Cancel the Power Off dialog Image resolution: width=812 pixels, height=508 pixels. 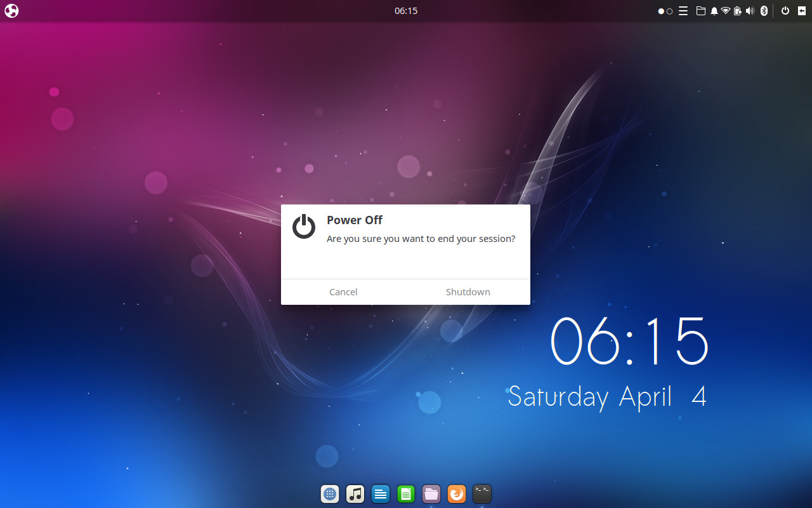pos(343,292)
